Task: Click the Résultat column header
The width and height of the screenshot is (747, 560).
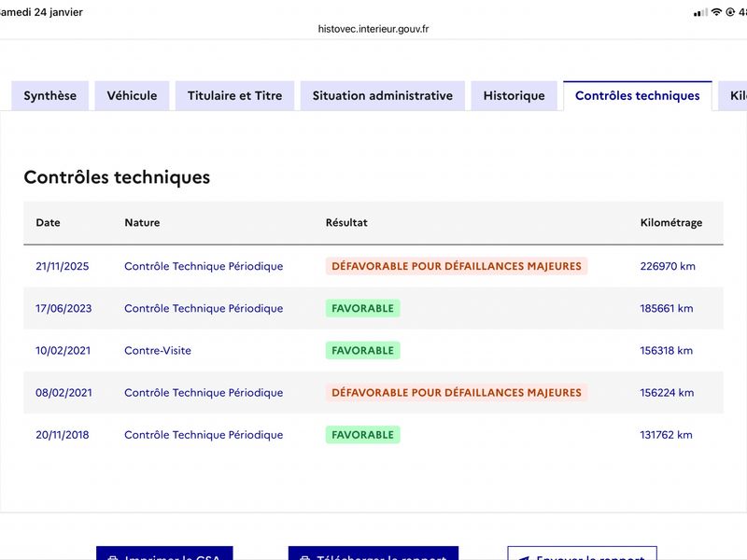Action: click(x=346, y=223)
